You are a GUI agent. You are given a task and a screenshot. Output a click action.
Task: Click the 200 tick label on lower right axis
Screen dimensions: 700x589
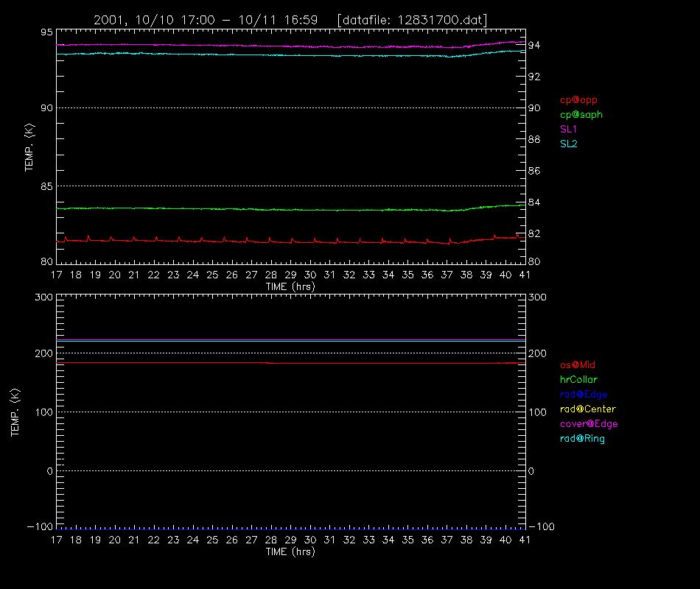[537, 353]
